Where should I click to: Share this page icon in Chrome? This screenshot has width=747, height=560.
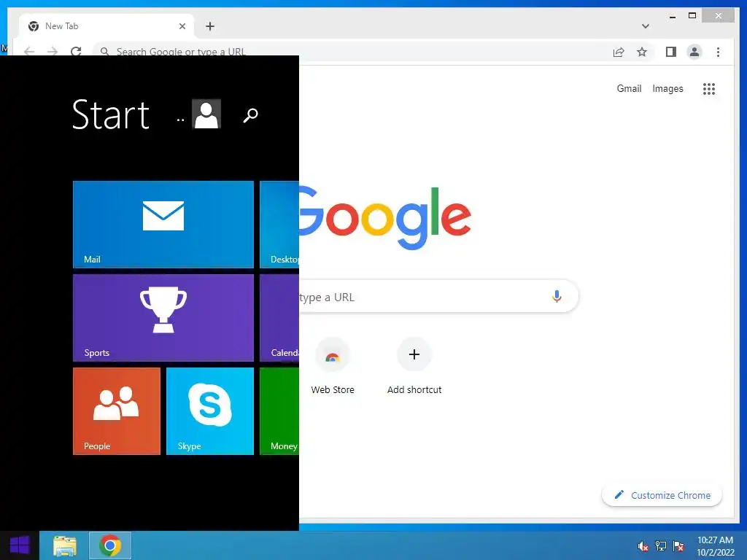[x=619, y=52]
